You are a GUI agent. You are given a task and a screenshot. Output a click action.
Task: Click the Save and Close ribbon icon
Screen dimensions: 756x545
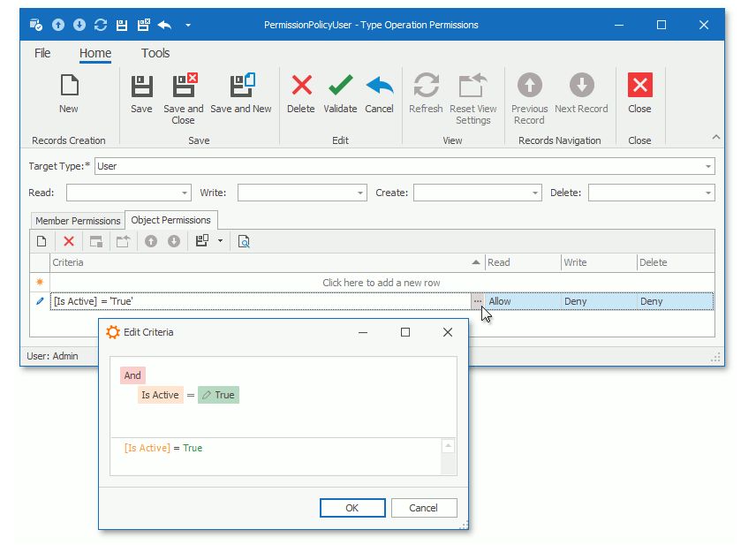click(183, 86)
